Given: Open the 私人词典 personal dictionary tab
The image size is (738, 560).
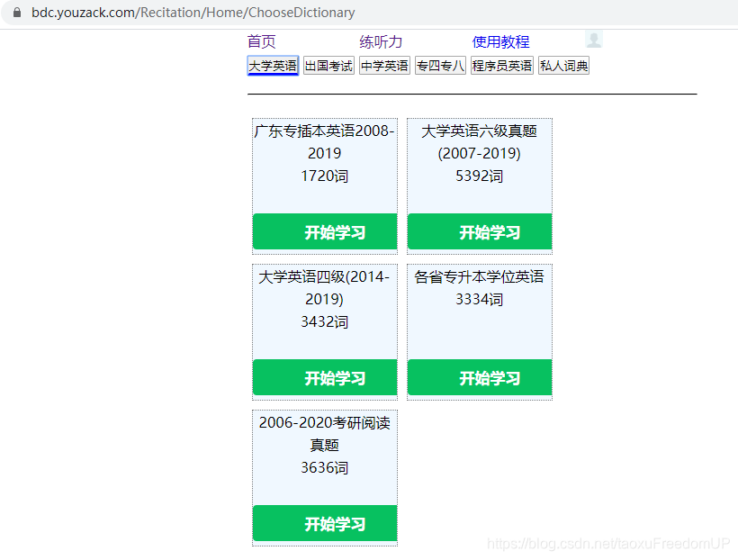Looking at the screenshot, I should tap(562, 66).
